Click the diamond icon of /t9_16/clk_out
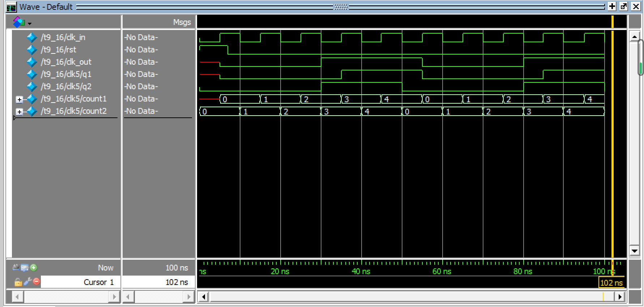The height and width of the screenshot is (307, 644). point(32,62)
